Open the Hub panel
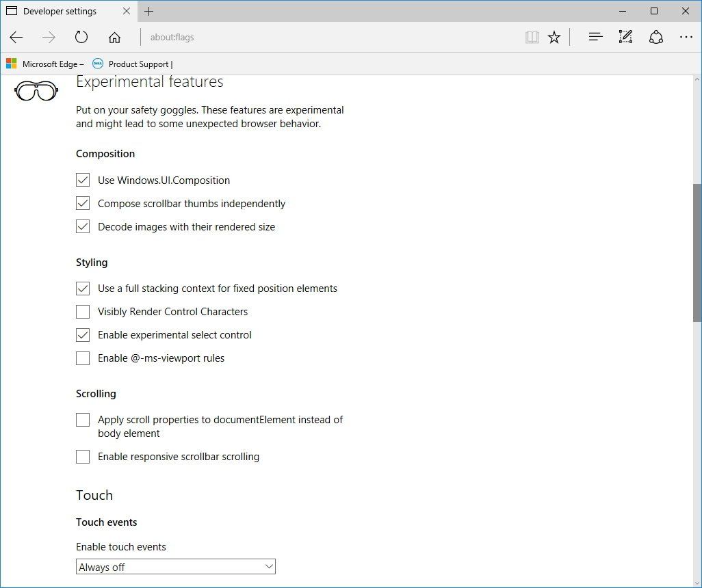 click(595, 37)
